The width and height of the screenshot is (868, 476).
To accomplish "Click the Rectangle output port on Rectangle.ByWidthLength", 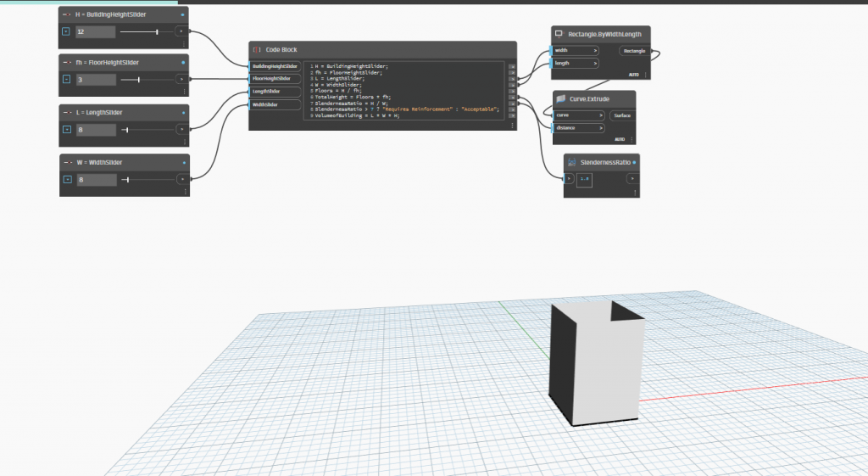I will click(635, 51).
